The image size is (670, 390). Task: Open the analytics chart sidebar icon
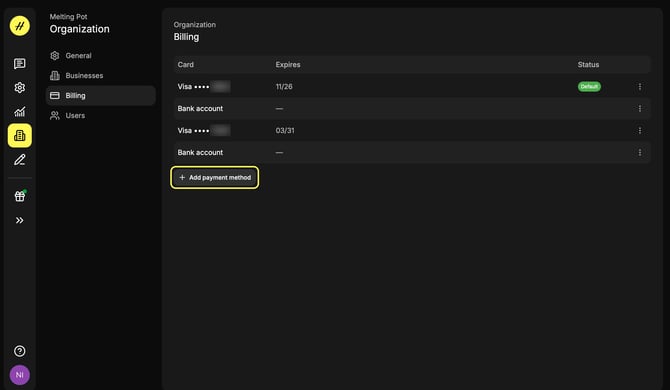(20, 112)
